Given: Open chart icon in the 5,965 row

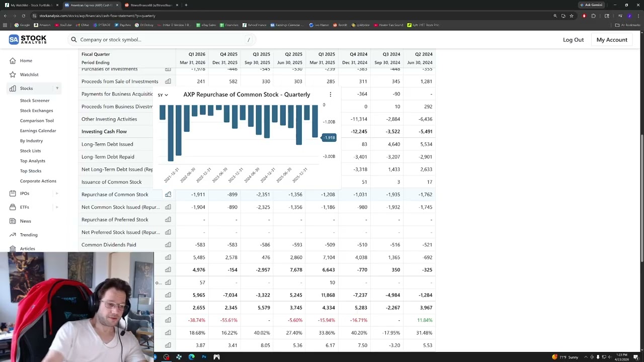Looking at the screenshot, I should coord(168,295).
